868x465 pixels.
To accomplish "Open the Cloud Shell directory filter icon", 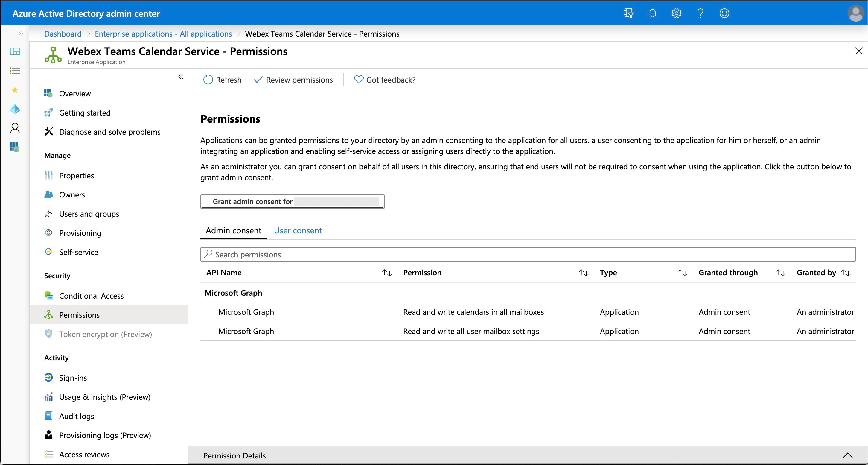I will [x=628, y=13].
